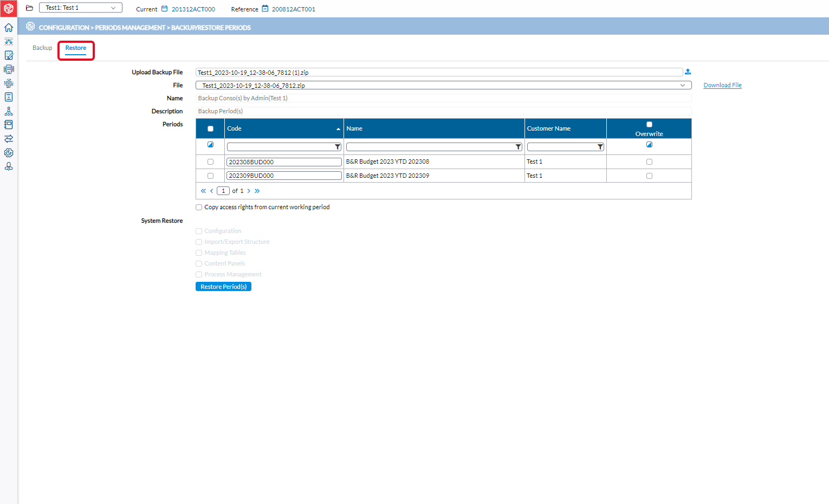
Task: Open the Home icon in sidebar
Action: (9, 28)
